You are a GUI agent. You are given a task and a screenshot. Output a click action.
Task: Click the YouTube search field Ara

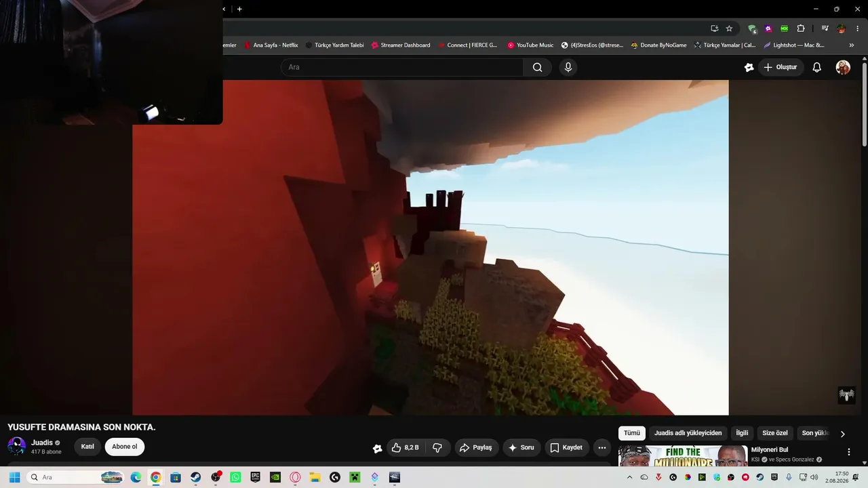[x=402, y=67]
